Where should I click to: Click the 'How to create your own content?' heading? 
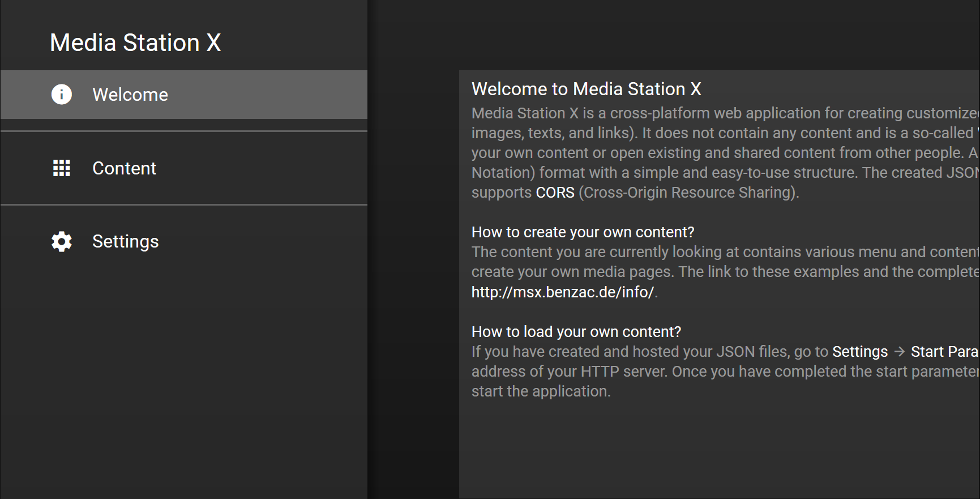(583, 232)
